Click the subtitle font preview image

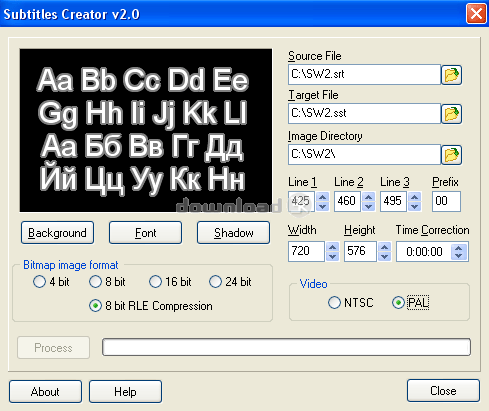(146, 130)
